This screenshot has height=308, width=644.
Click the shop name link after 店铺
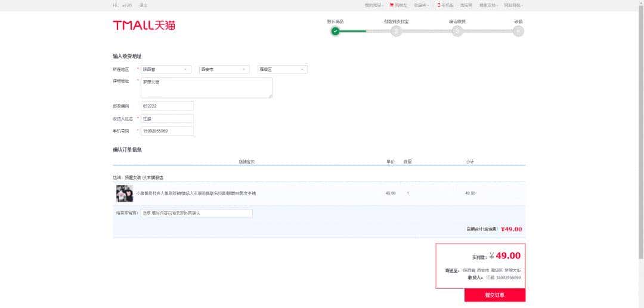click(x=144, y=178)
